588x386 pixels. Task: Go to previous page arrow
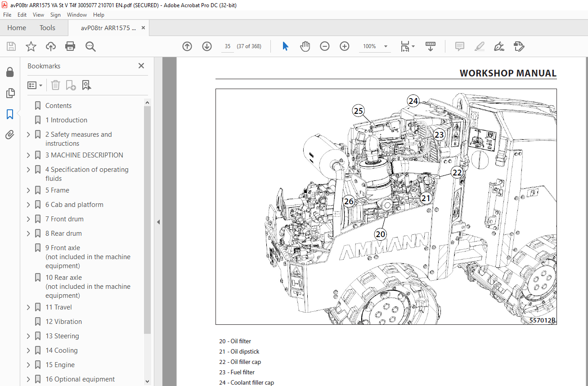tap(187, 46)
